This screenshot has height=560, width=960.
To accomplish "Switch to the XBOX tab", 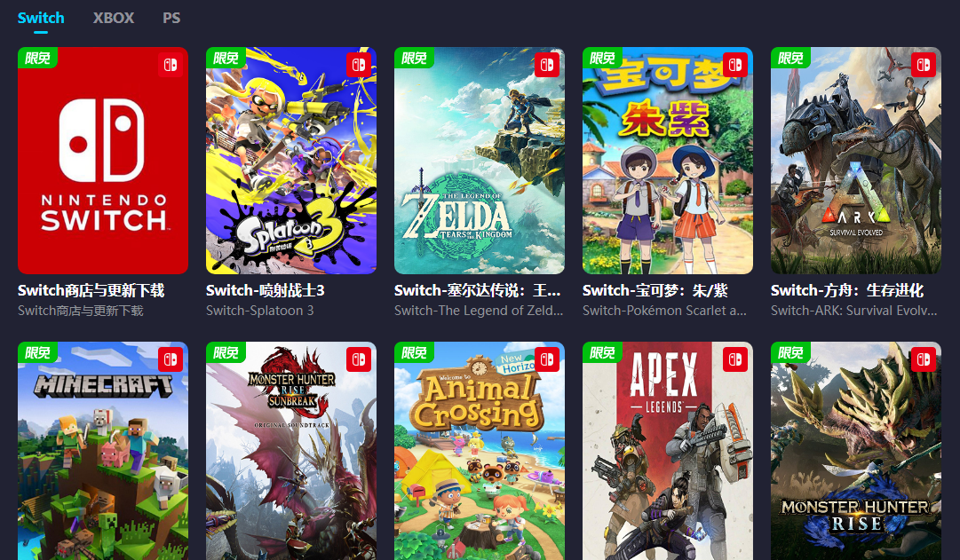I will pyautogui.click(x=114, y=18).
